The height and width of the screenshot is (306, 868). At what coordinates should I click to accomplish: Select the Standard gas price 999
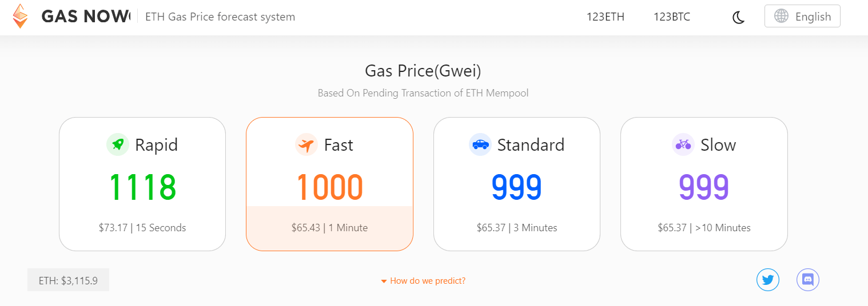click(x=516, y=187)
